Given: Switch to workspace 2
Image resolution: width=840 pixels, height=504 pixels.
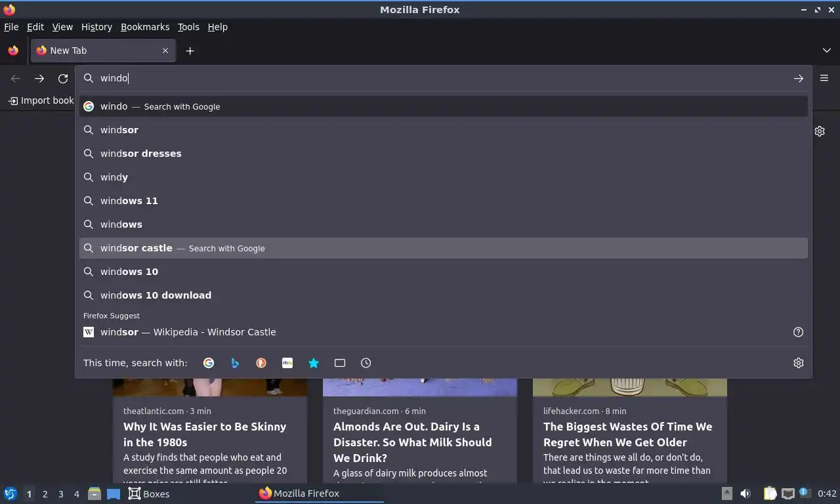Looking at the screenshot, I should [x=45, y=494].
